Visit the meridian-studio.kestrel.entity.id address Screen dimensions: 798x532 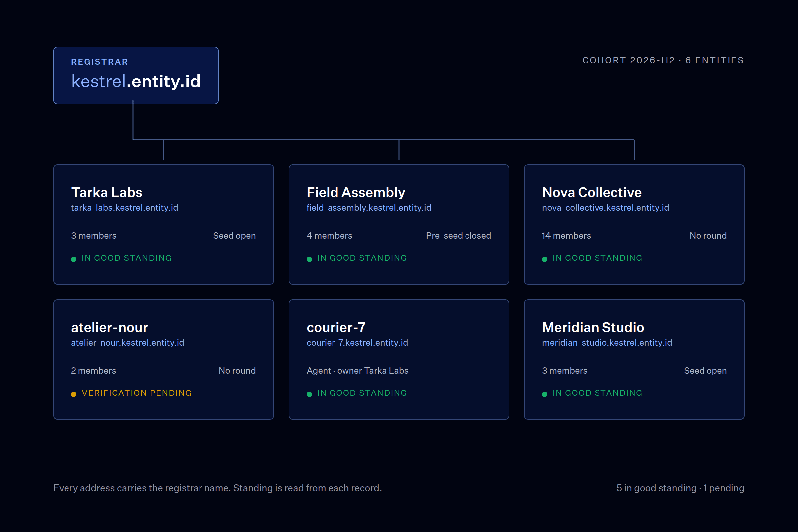click(607, 343)
